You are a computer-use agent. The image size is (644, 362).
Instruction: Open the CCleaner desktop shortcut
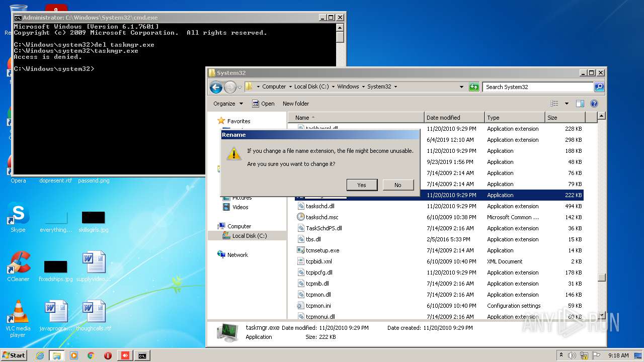[x=18, y=266]
